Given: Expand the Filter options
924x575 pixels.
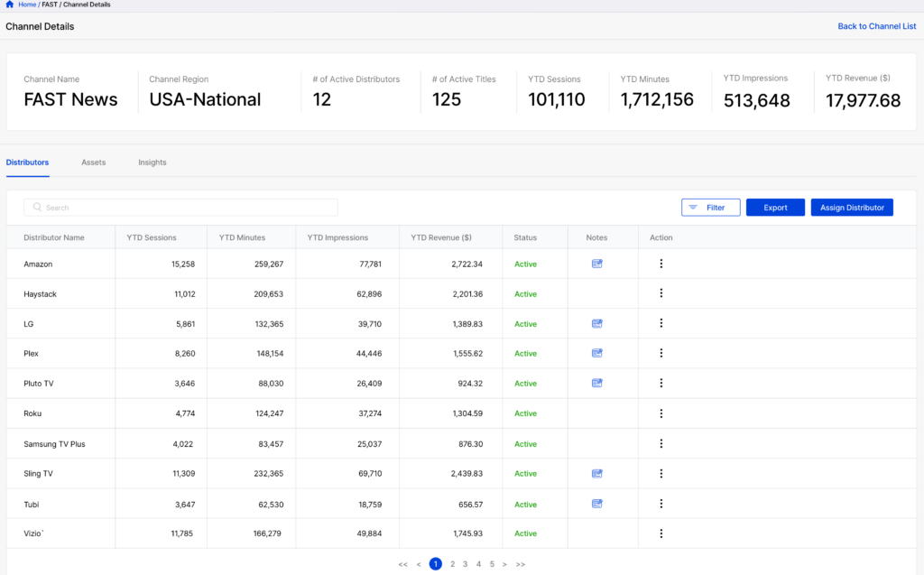Looking at the screenshot, I should click(x=710, y=208).
